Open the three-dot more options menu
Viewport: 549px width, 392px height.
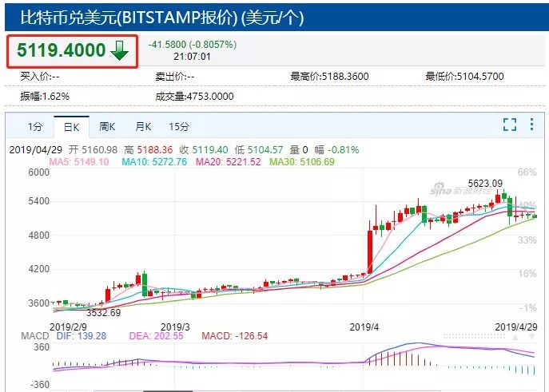[531, 124]
